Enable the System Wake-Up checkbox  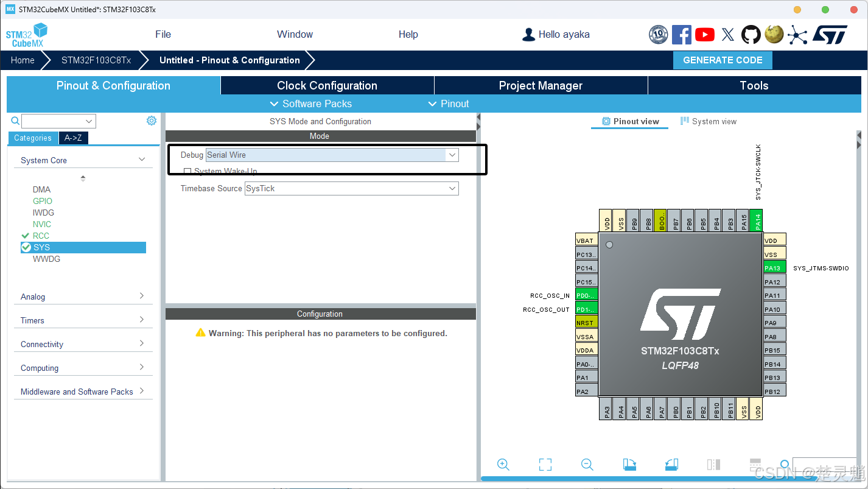tap(187, 171)
